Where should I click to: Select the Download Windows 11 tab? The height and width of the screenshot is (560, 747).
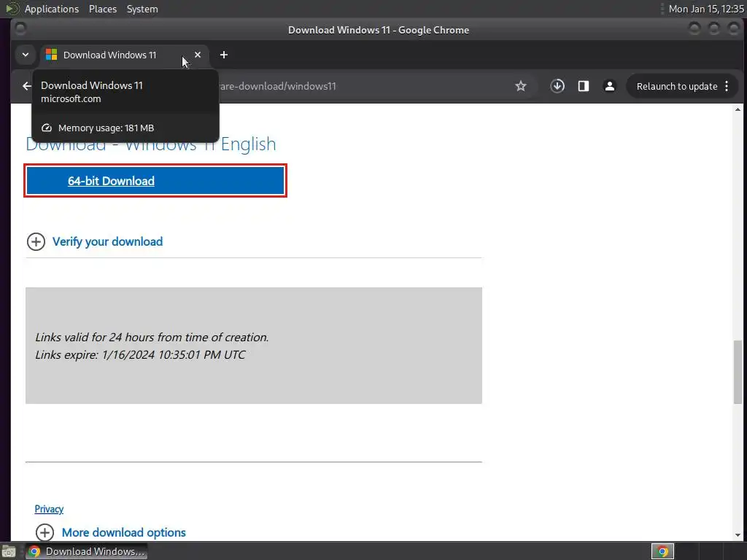pos(124,55)
